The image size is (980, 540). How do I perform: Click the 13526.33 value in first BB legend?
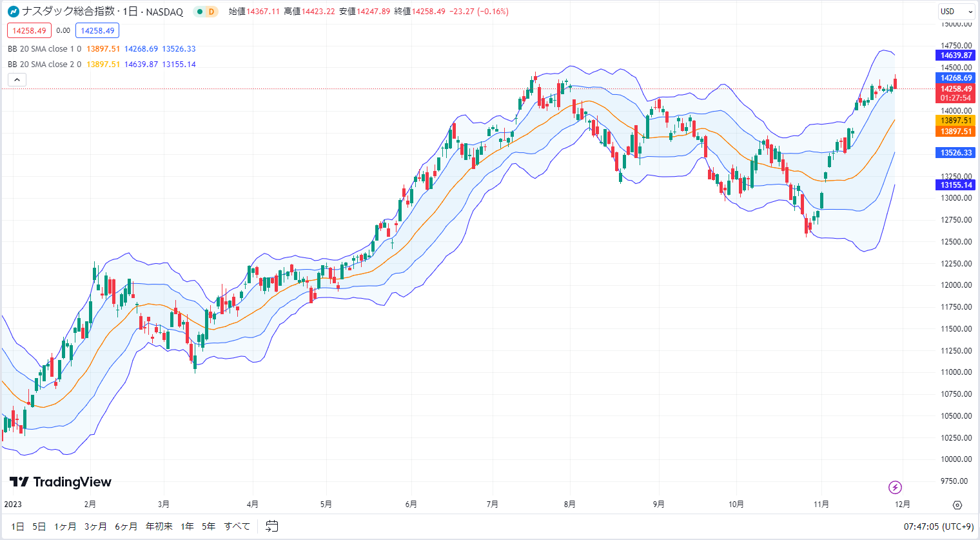[179, 49]
